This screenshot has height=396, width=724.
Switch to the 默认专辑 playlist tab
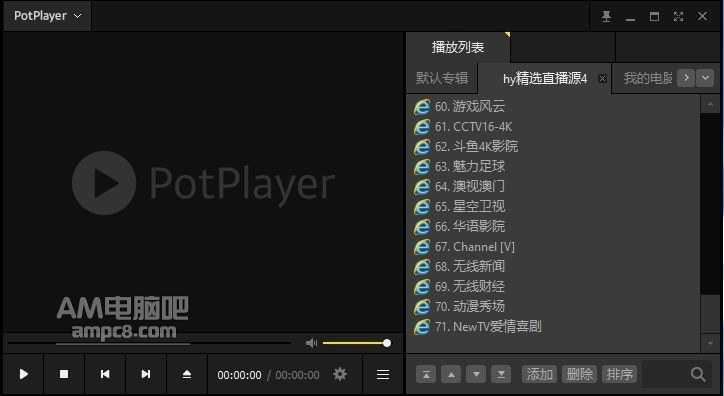coord(442,78)
